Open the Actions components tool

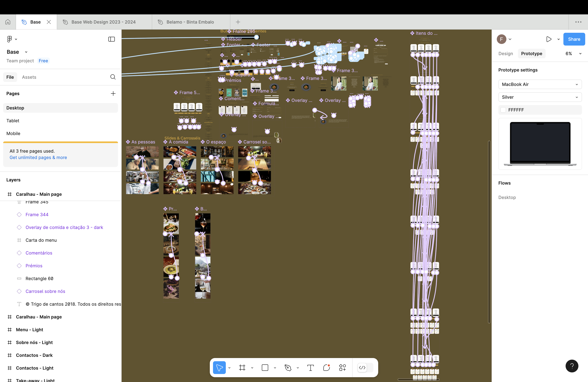tap(342, 368)
